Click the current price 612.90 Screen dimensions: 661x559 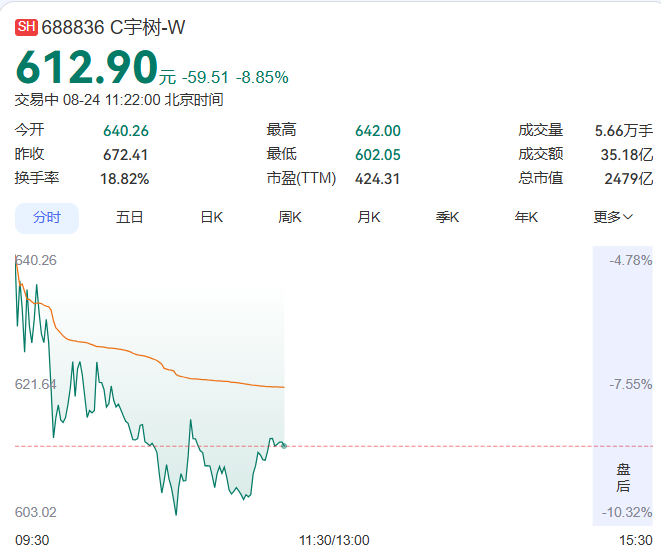(86, 67)
